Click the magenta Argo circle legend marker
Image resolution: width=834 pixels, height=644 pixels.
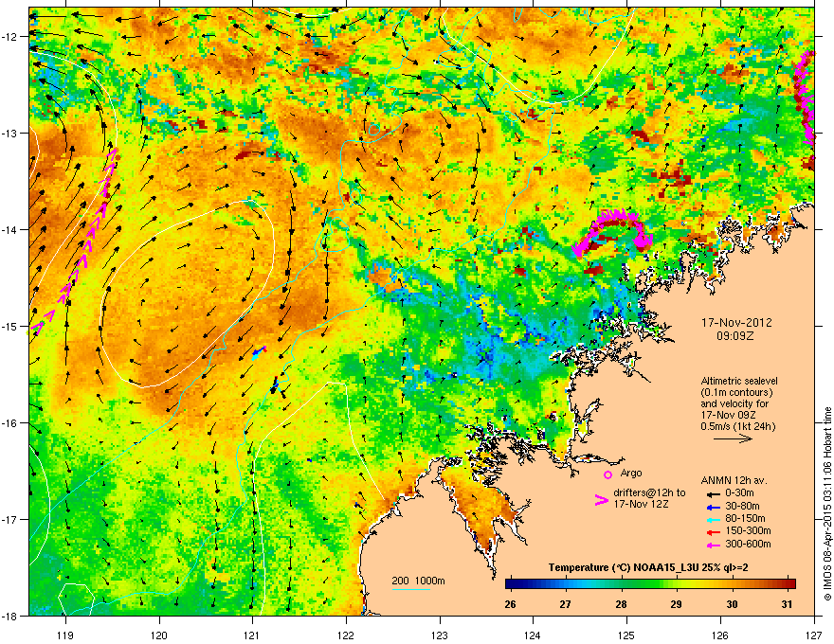point(607,474)
